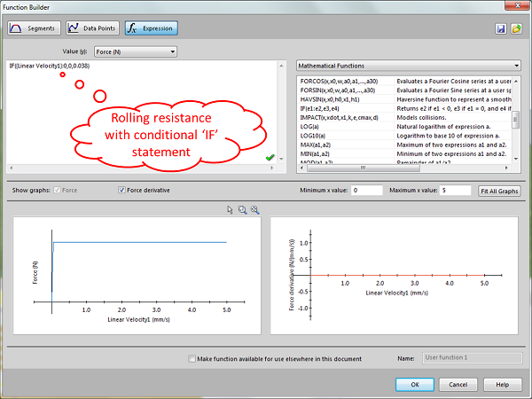This screenshot has width=532, height=399.
Task: Select IF(e1:e2,e3,e4) in function list
Action: (x=331, y=107)
